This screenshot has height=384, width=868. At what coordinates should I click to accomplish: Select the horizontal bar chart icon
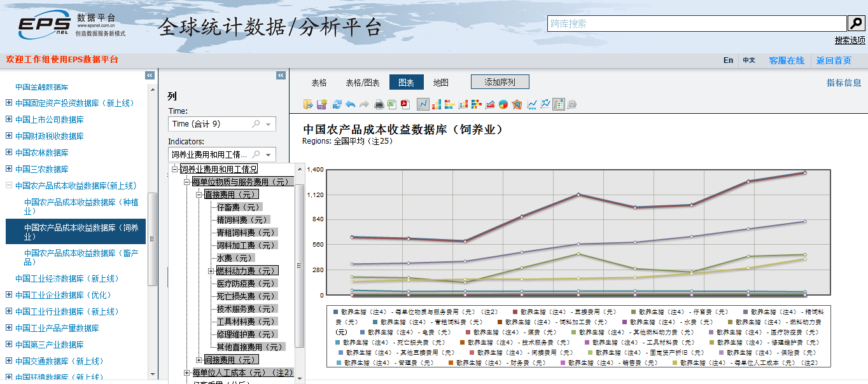(450, 104)
